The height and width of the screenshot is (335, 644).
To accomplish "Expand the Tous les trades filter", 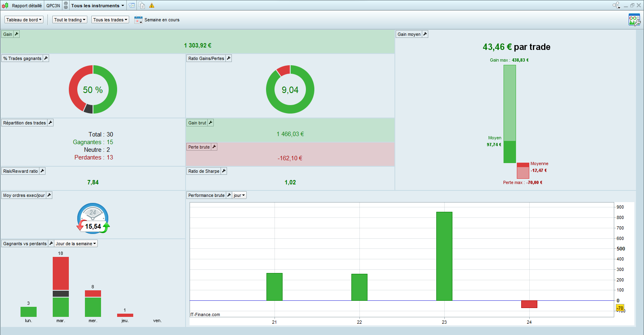I will (x=110, y=20).
